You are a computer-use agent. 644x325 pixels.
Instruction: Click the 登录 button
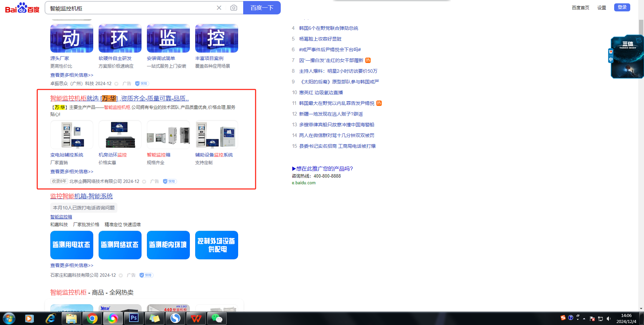(622, 7)
